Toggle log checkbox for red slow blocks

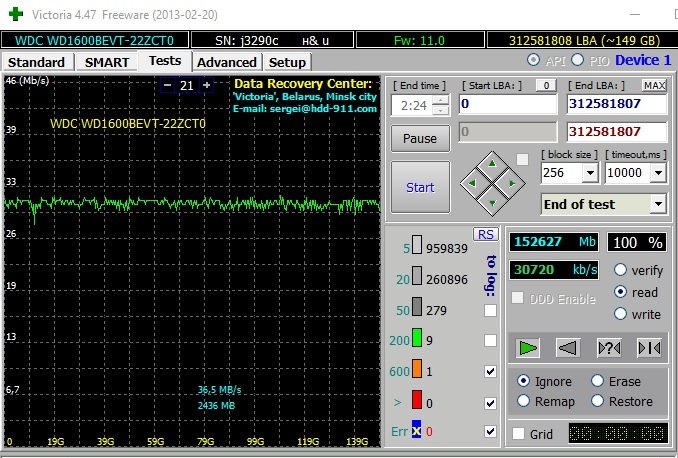point(490,403)
